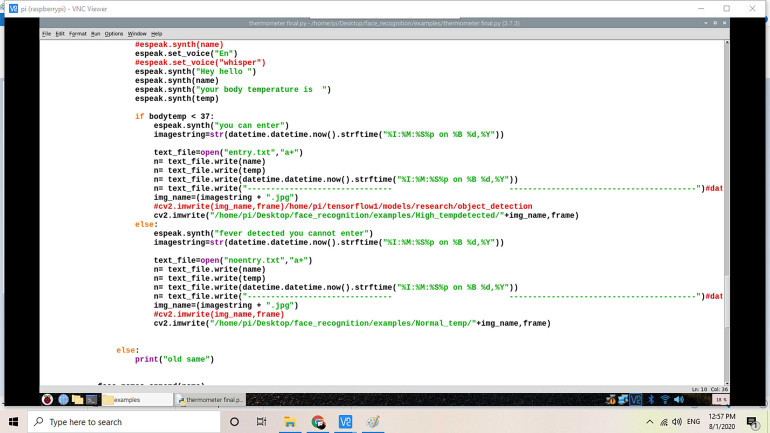This screenshot has height=433, width=770.
Task: Open the Format menu
Action: coord(77,34)
